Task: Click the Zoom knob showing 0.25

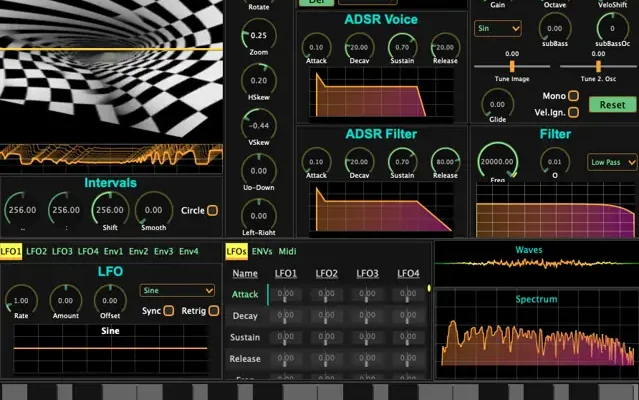Action: (259, 35)
